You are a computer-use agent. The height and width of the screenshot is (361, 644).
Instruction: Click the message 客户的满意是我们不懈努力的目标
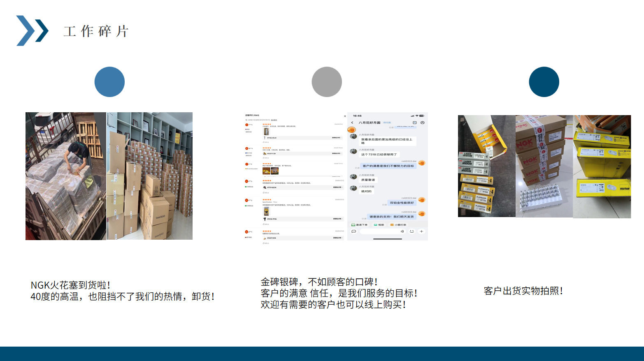(388, 166)
